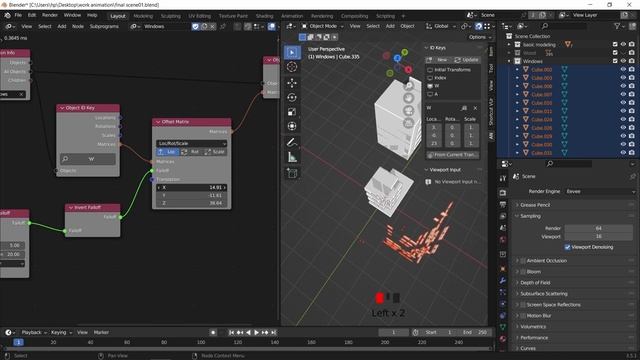Click the End frame field in timeline
The width and height of the screenshot is (640, 360).
pyautogui.click(x=475, y=332)
